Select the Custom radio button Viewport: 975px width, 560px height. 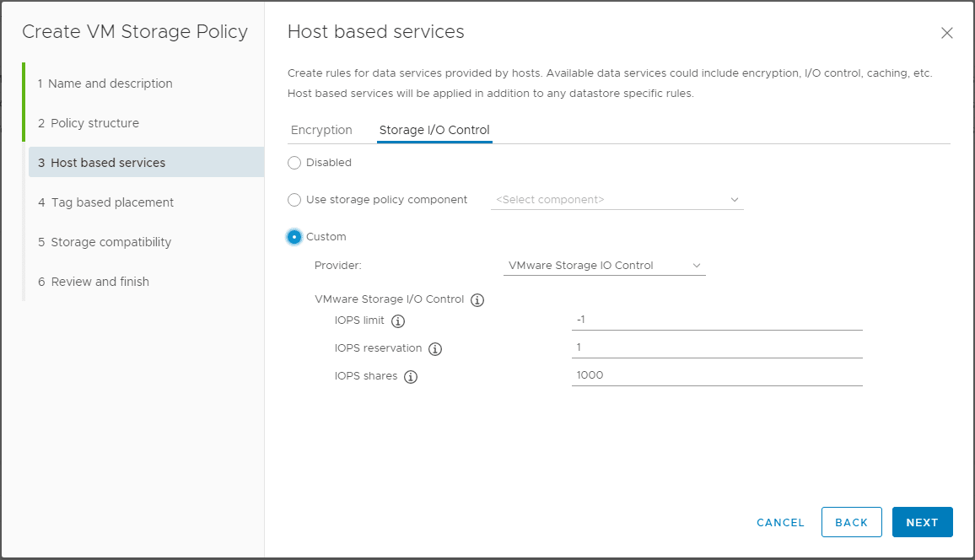click(294, 237)
